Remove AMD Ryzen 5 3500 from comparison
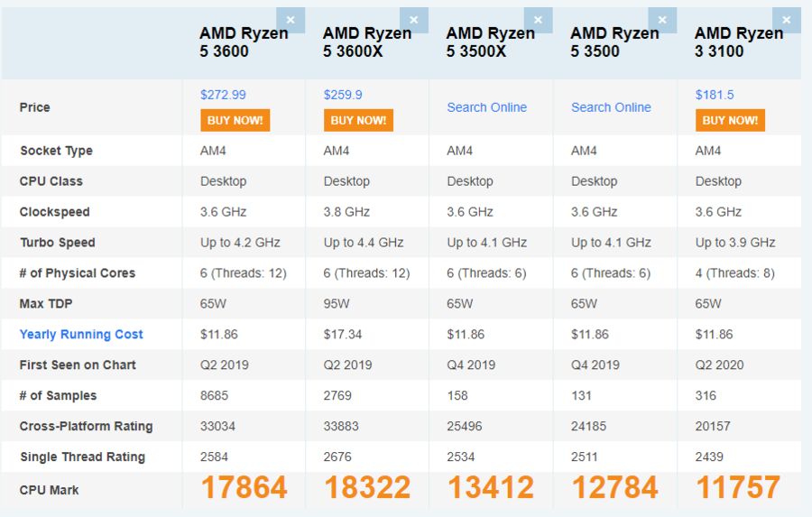Image resolution: width=812 pixels, height=517 pixels. click(662, 20)
